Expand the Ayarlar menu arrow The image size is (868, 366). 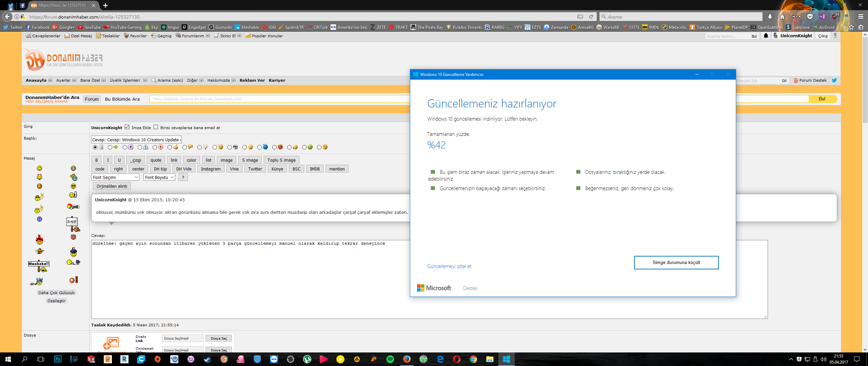tap(74, 80)
